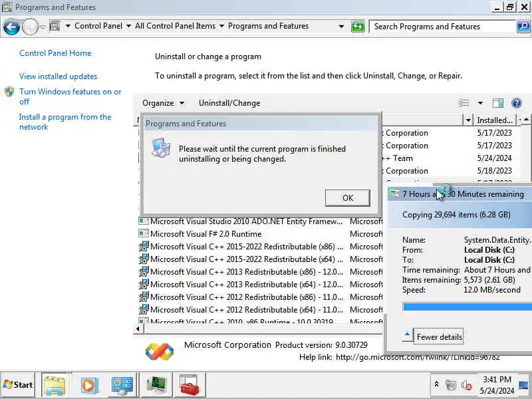
Task: Click the network tray icon
Action: coord(451,385)
